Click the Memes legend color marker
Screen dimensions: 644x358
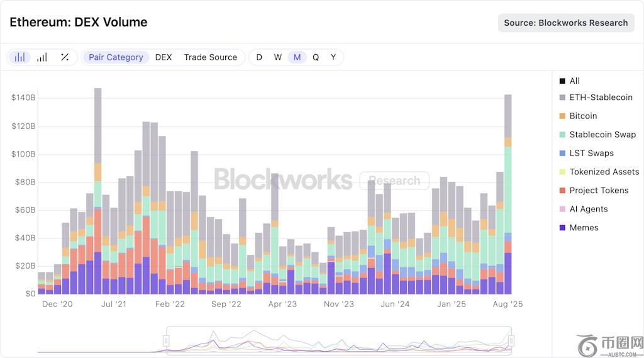pyautogui.click(x=562, y=228)
